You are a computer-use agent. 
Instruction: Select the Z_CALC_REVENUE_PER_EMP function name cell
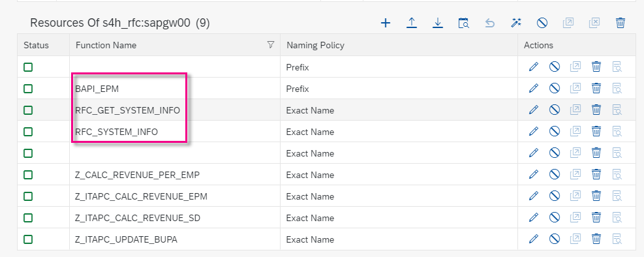click(x=175, y=174)
